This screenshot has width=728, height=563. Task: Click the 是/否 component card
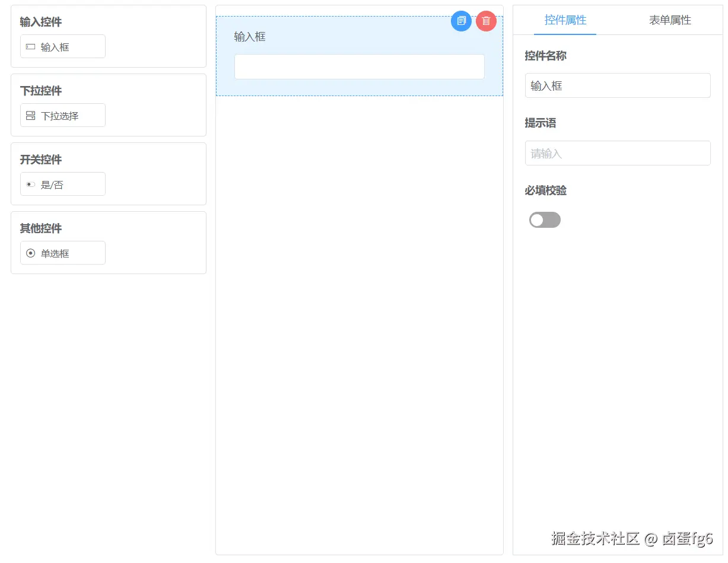tap(62, 184)
